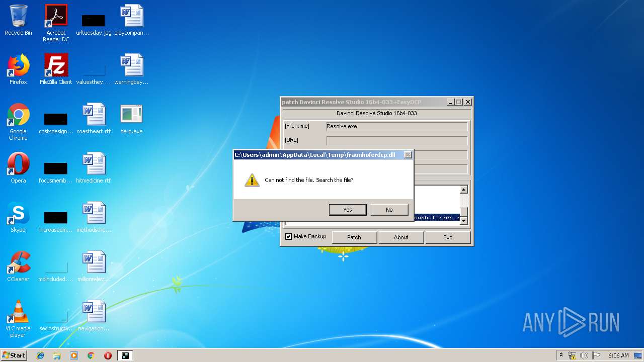Select coastheart.rtf document icon
Image resolution: width=644 pixels, height=362 pixels.
tap(94, 119)
